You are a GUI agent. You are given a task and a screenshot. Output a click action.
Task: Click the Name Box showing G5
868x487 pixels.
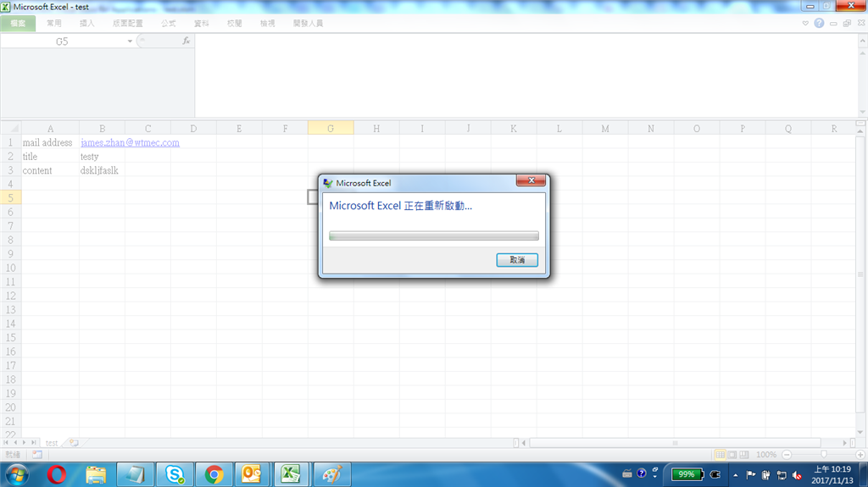62,42
